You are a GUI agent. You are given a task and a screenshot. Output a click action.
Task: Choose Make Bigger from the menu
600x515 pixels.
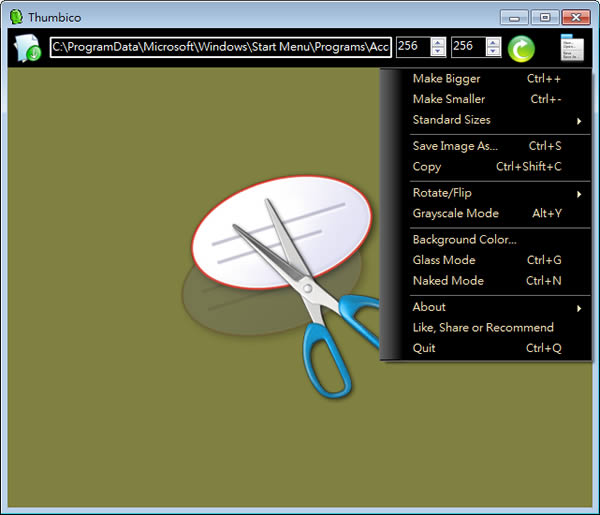(446, 78)
